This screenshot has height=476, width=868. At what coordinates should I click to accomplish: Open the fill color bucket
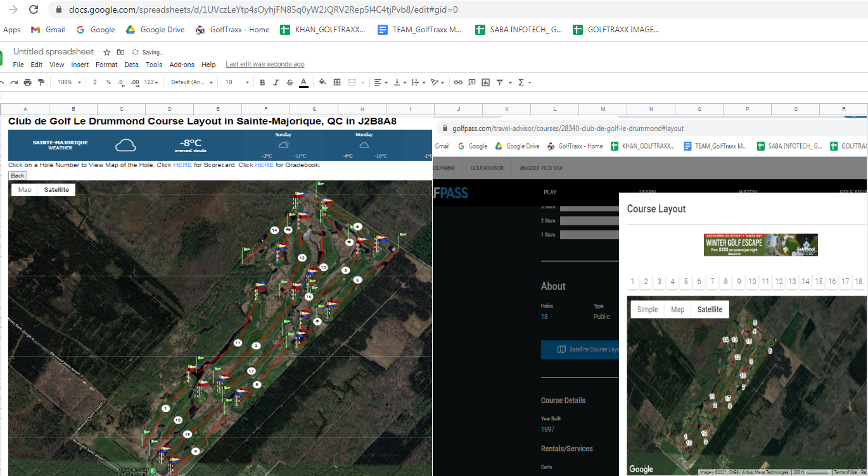click(x=322, y=82)
